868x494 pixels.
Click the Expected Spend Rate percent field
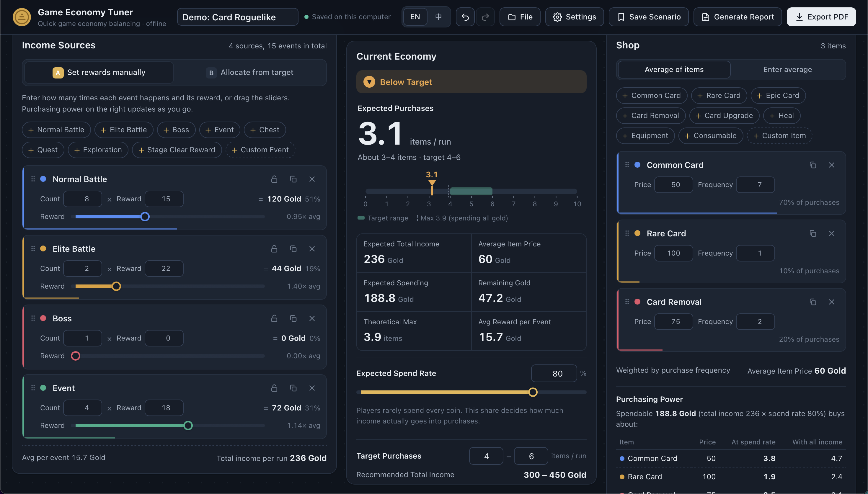(554, 373)
